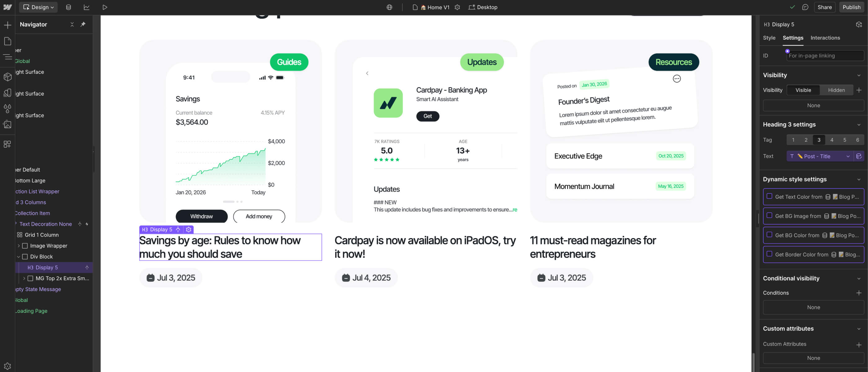This screenshot has width=868, height=372.
Task: Open the Design mode dropdown
Action: tap(38, 7)
